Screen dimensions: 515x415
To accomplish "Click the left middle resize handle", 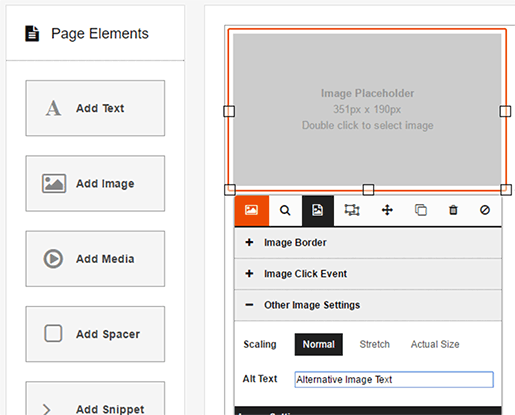I will point(229,111).
